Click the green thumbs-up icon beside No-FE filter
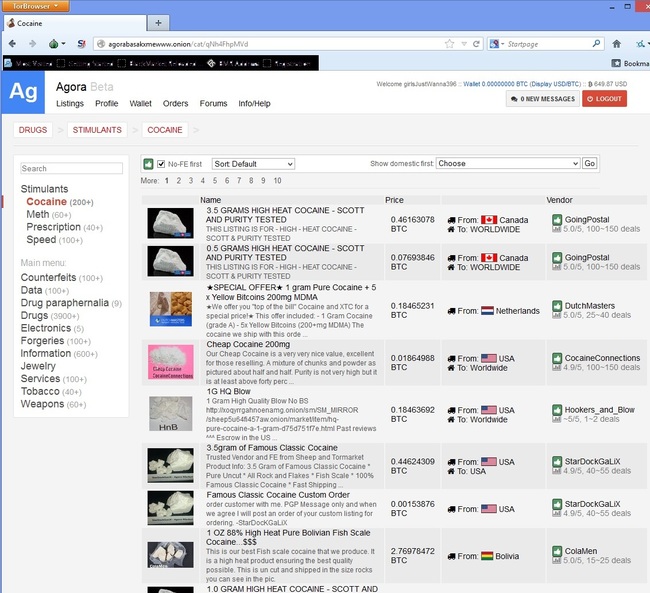Image resolution: width=650 pixels, height=593 pixels. coord(147,164)
